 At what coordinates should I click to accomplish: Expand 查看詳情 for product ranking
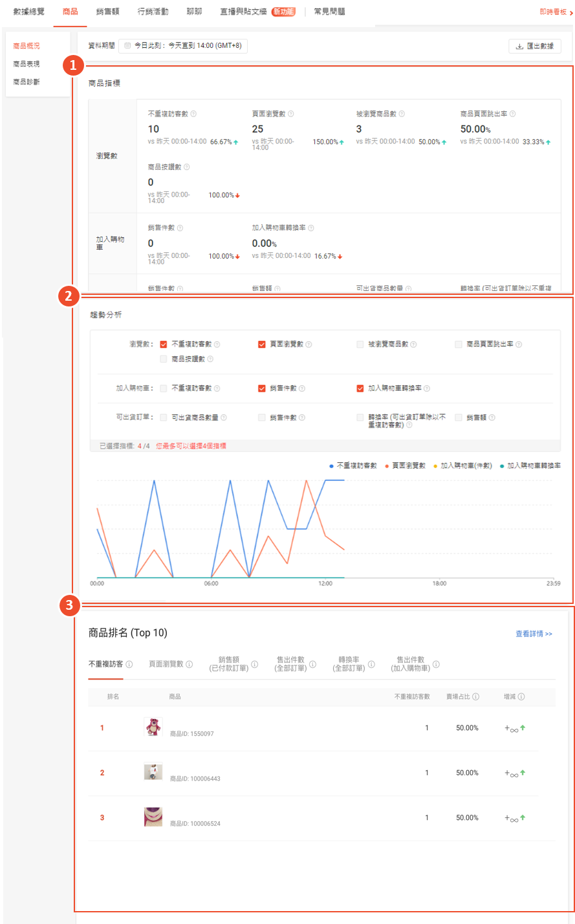tap(534, 634)
